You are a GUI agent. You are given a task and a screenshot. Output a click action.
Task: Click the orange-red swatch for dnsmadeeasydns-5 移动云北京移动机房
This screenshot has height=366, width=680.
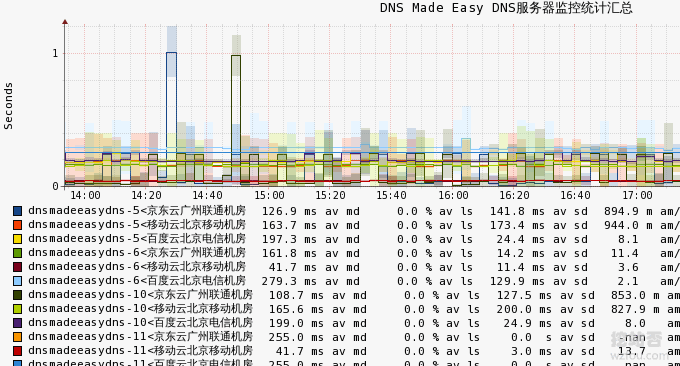pos(17,225)
